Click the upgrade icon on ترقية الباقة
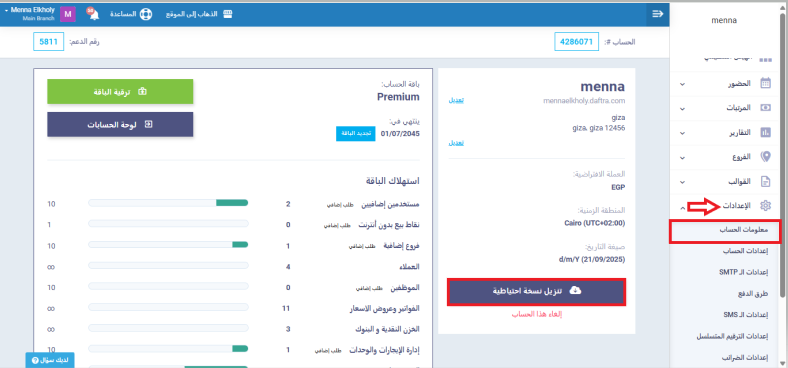Image resolution: width=788 pixels, height=368 pixels. (142, 91)
